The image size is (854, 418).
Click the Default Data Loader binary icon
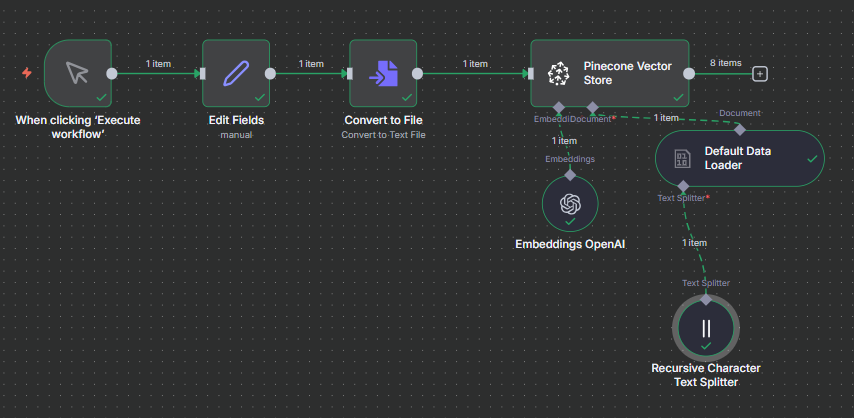[682, 158]
